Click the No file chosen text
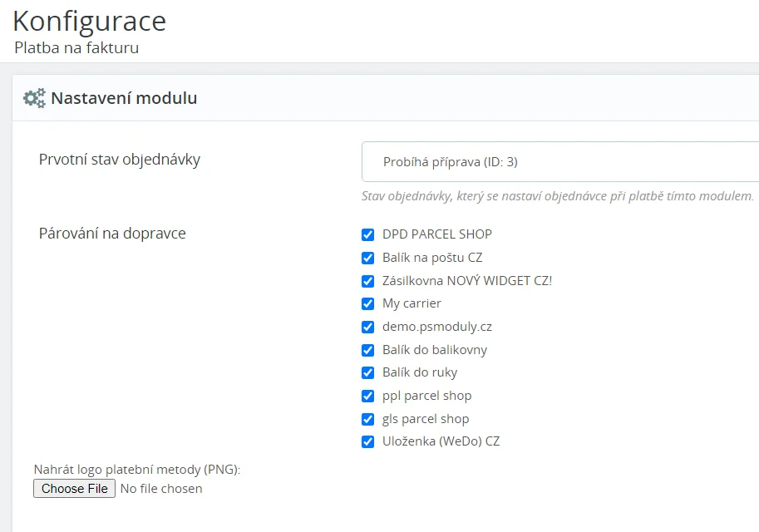 pos(161,489)
